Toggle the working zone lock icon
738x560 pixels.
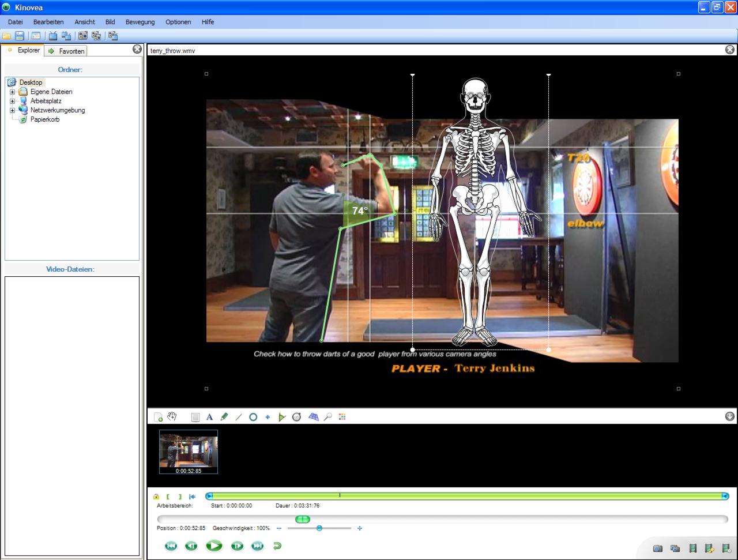point(156,497)
